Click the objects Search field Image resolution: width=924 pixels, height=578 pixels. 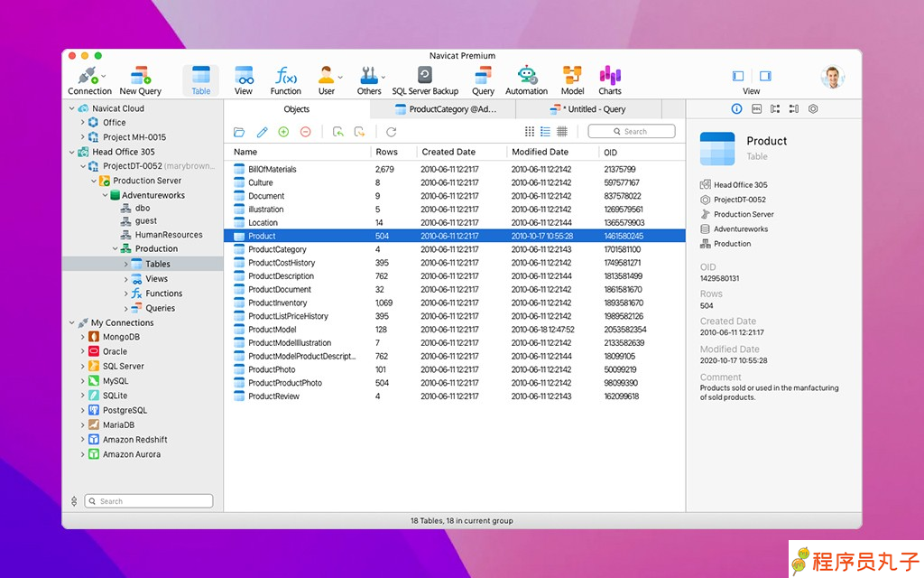click(x=632, y=132)
